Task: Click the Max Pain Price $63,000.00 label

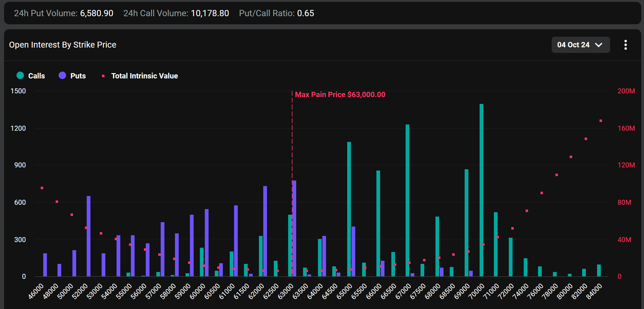Action: pyautogui.click(x=340, y=95)
